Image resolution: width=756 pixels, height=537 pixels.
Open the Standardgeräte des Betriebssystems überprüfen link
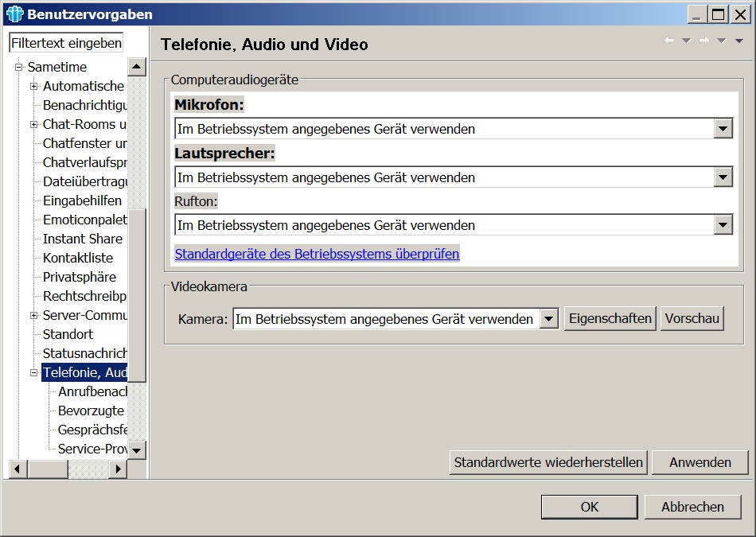point(317,255)
